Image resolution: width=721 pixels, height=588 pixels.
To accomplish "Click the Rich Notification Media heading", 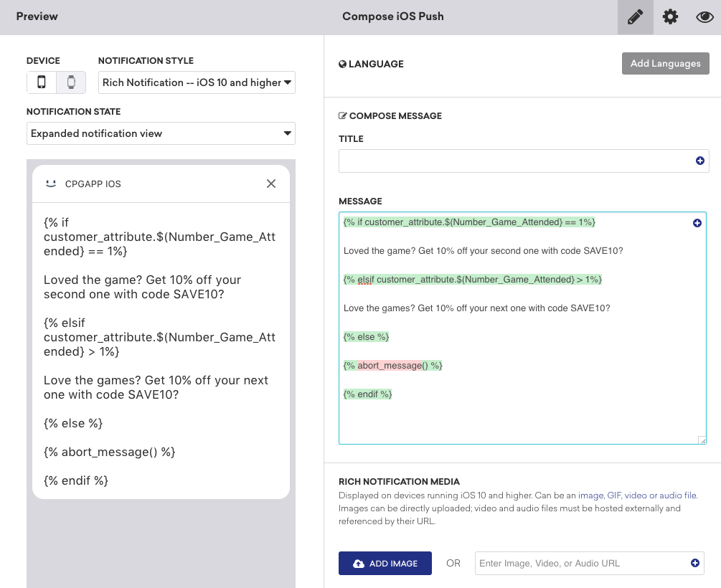I will point(399,482).
